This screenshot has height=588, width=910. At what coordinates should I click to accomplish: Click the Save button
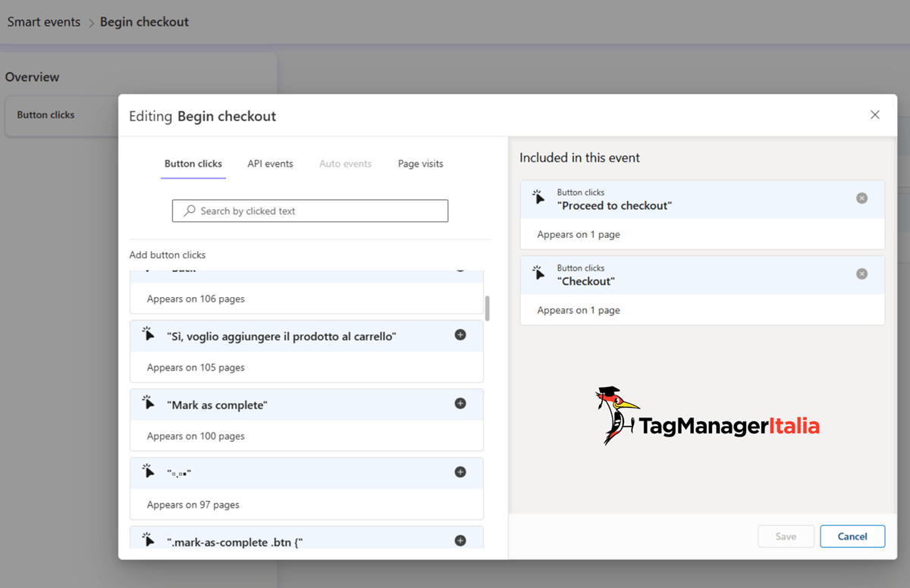[x=786, y=536]
